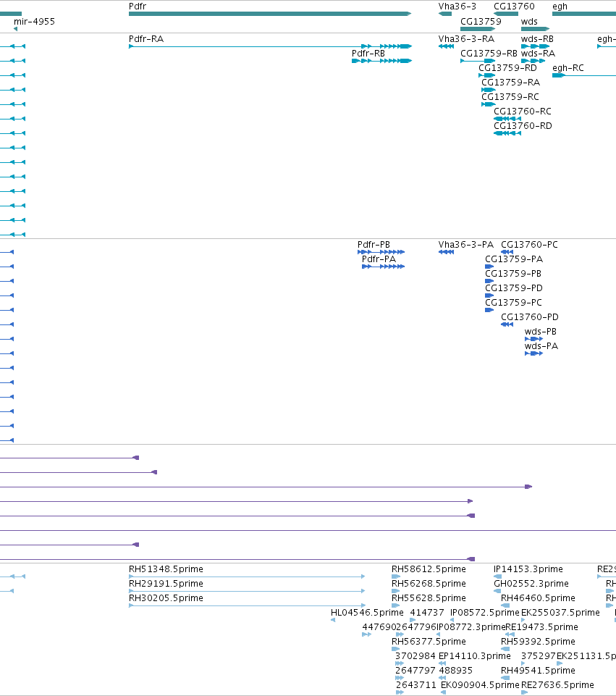Open the CG13759-PC protein label

coord(513,302)
